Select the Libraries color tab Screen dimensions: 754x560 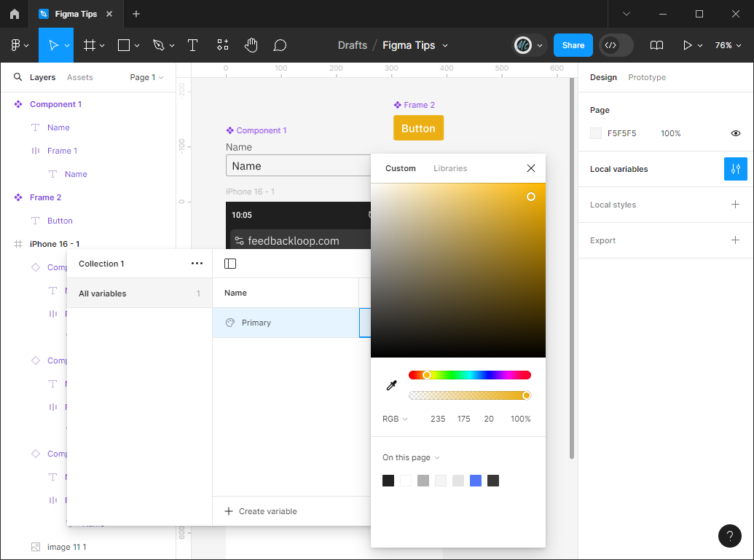pos(450,168)
